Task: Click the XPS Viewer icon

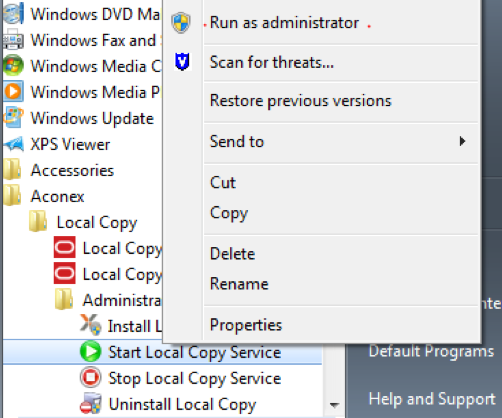Action: 13,144
